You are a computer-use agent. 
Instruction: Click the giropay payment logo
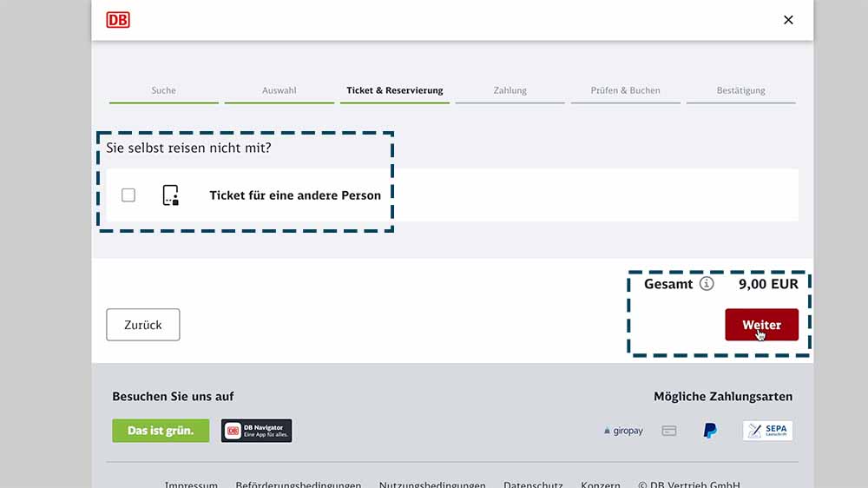(623, 431)
